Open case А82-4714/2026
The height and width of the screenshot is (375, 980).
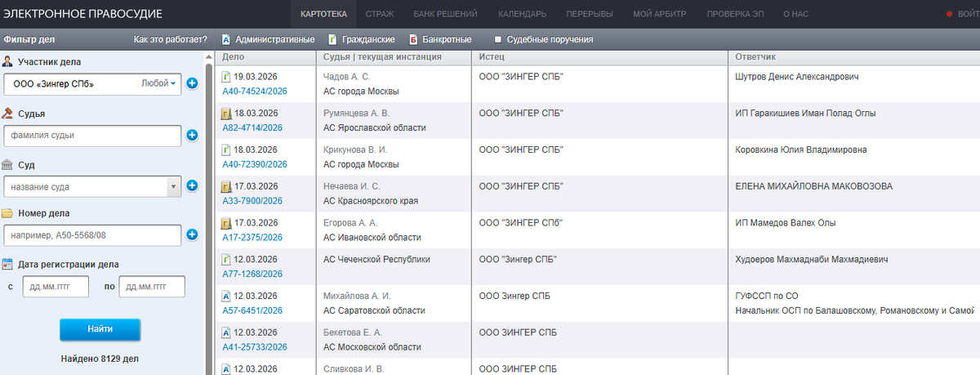(252, 127)
